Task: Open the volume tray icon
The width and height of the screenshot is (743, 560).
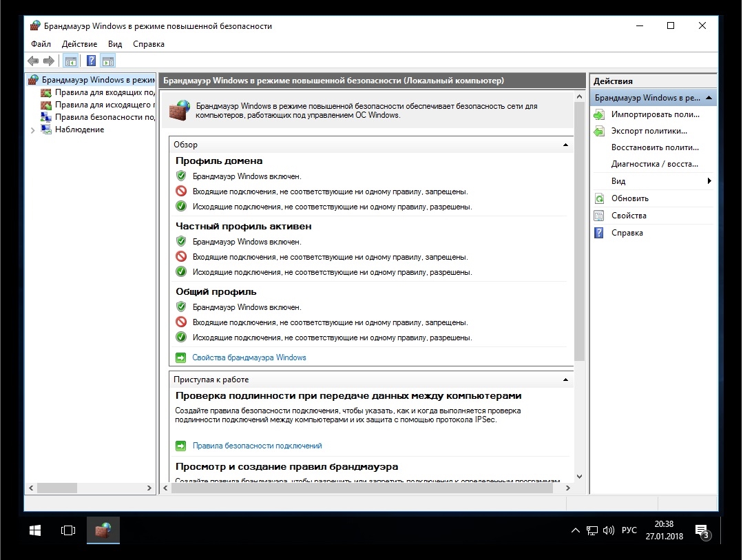Action: (609, 530)
